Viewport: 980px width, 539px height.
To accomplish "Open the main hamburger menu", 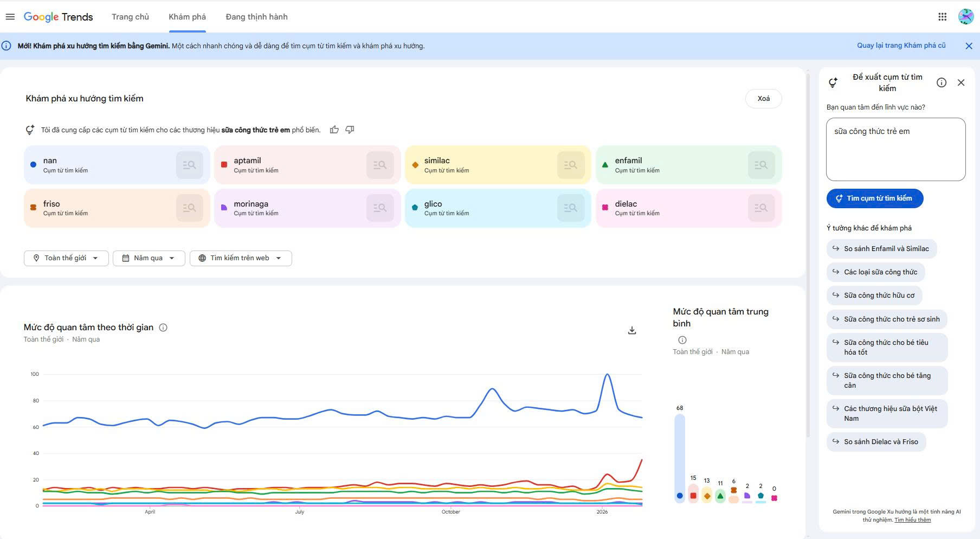I will pos(10,17).
